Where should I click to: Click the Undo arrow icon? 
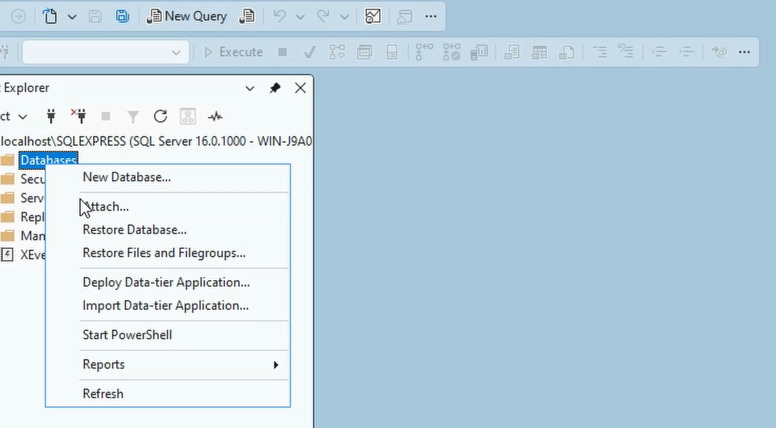coord(280,16)
